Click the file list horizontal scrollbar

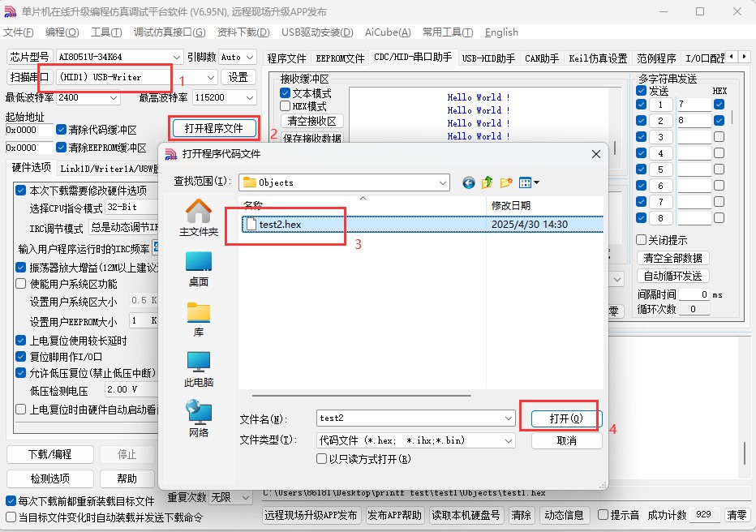pyautogui.click(x=362, y=396)
